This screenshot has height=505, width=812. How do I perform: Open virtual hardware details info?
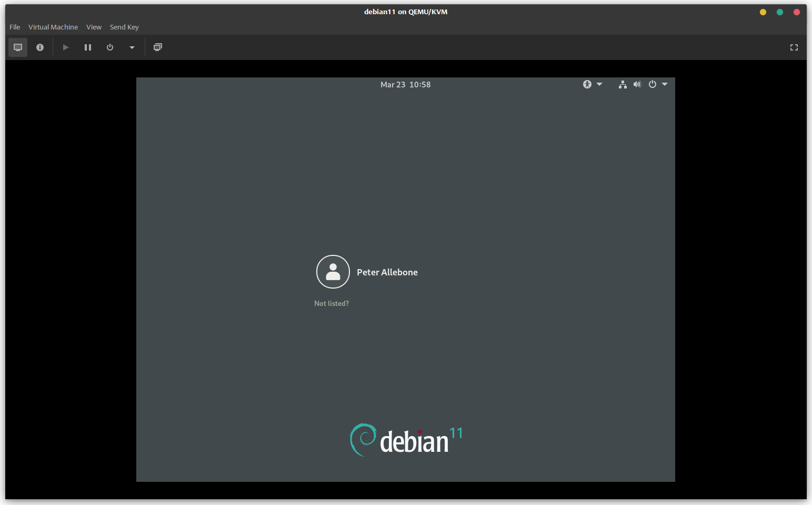pyautogui.click(x=40, y=47)
